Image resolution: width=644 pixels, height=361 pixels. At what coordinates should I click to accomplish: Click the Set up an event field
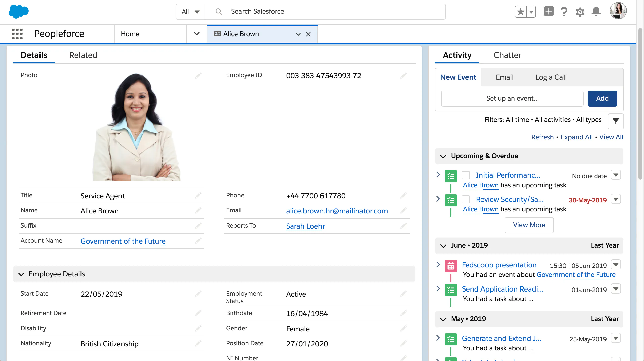coord(512,98)
